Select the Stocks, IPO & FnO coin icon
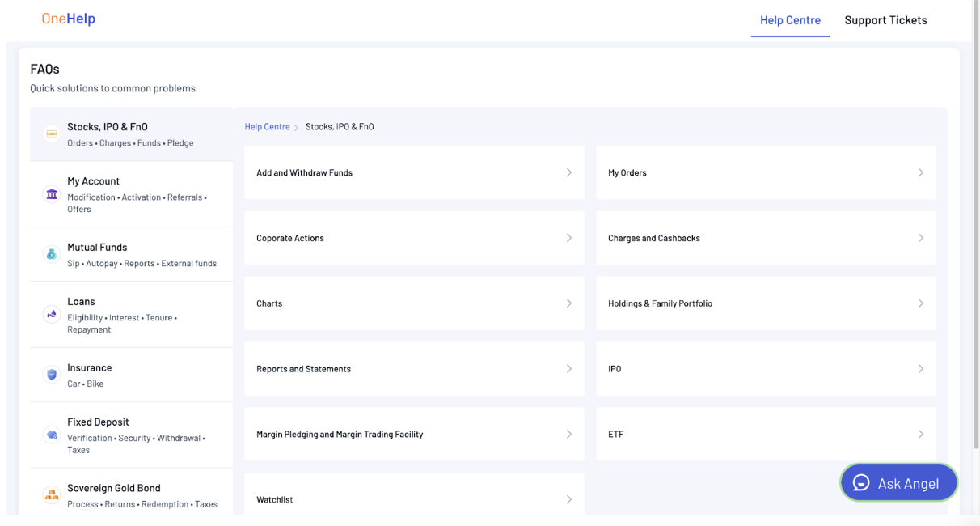The height and width of the screenshot is (526, 980). tap(51, 134)
